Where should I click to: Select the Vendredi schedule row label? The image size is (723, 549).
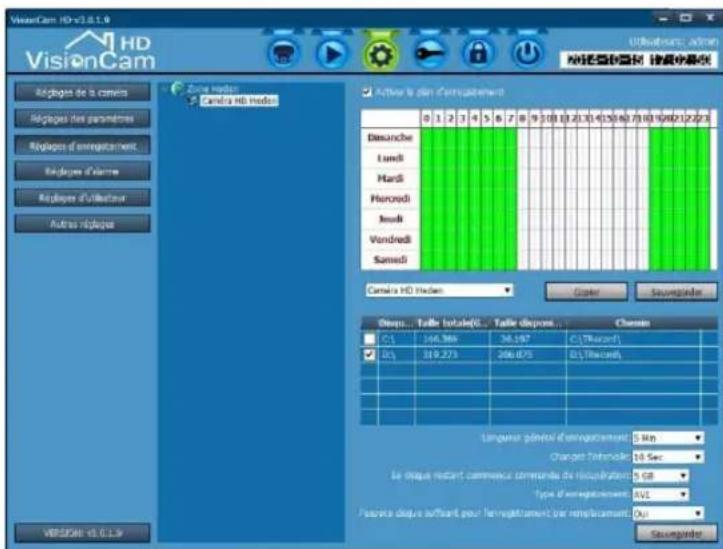point(390,239)
